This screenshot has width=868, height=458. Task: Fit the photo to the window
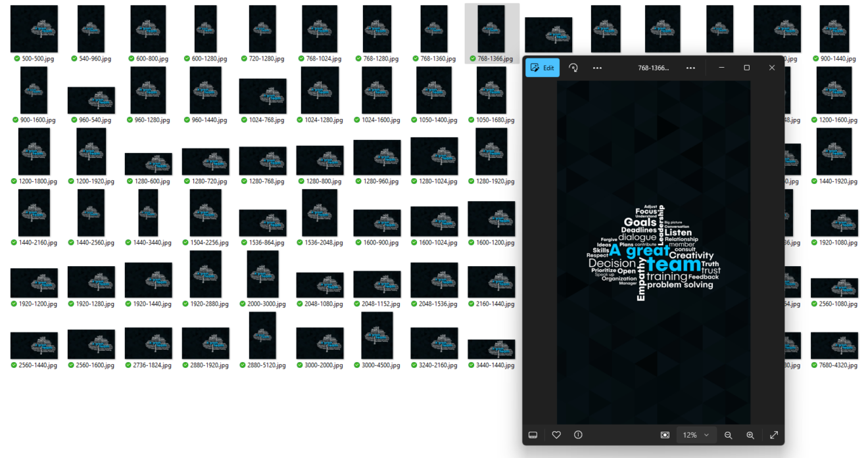664,434
